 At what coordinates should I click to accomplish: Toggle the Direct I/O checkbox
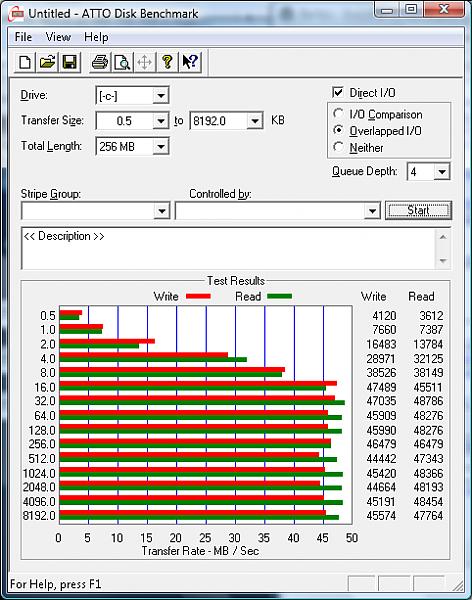(338, 92)
